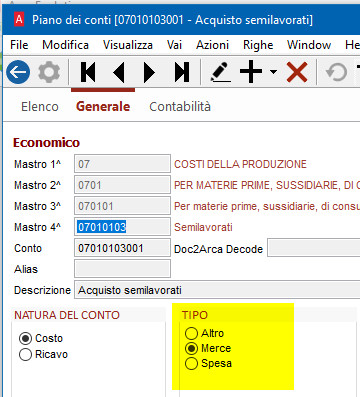
Task: Select the Spesa tipo radio button
Action: point(191,363)
